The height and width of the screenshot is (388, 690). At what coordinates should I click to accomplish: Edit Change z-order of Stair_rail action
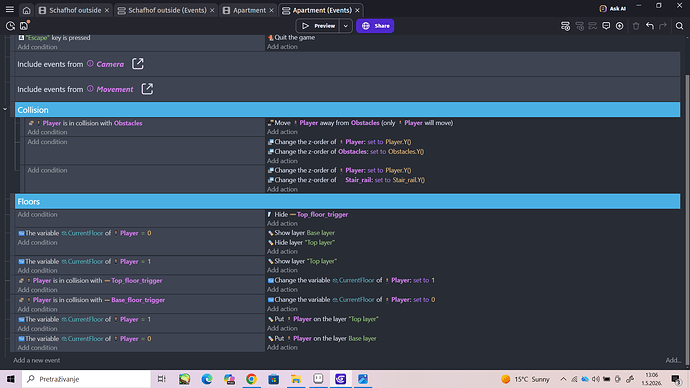coord(346,179)
